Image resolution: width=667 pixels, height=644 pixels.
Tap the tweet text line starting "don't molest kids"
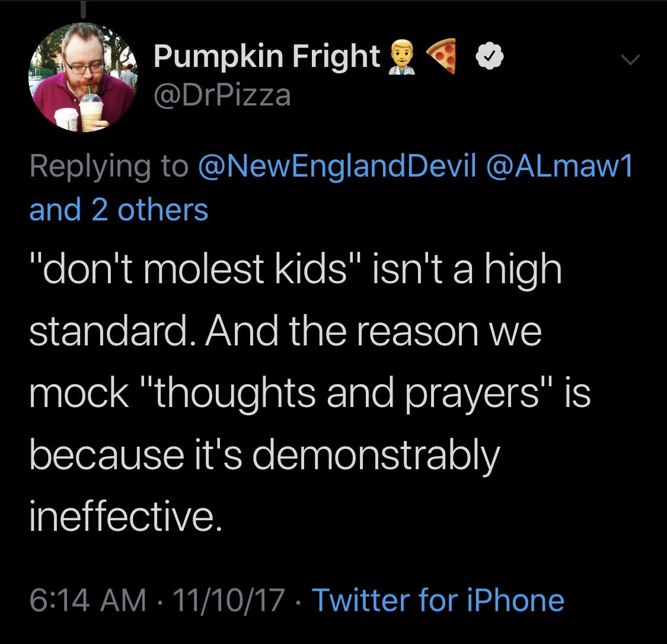point(295,268)
